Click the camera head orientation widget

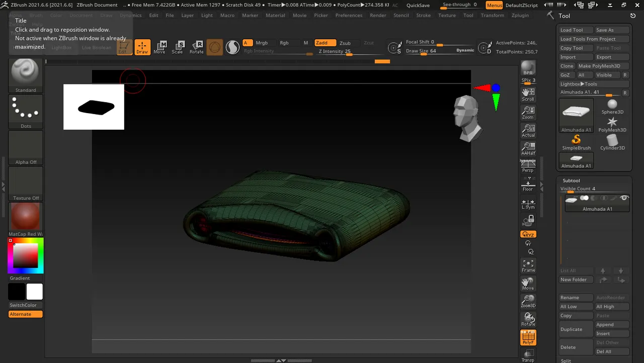pyautogui.click(x=467, y=118)
